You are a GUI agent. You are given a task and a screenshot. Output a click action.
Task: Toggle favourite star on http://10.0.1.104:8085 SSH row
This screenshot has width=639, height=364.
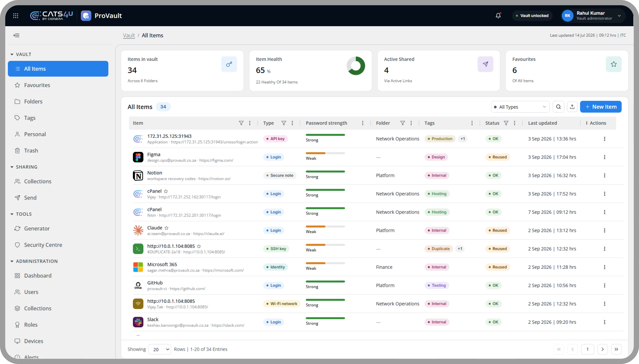199,246
